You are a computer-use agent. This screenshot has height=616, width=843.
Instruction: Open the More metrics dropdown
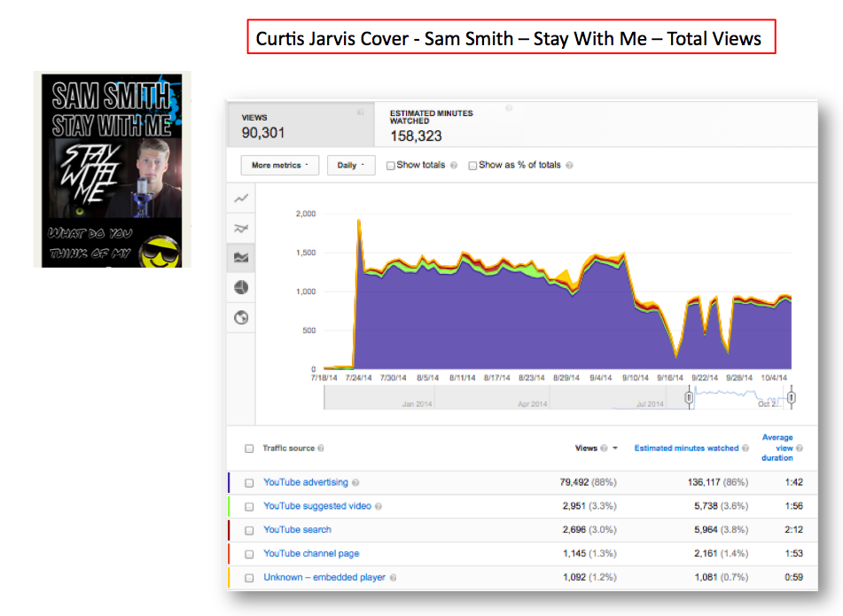(280, 165)
